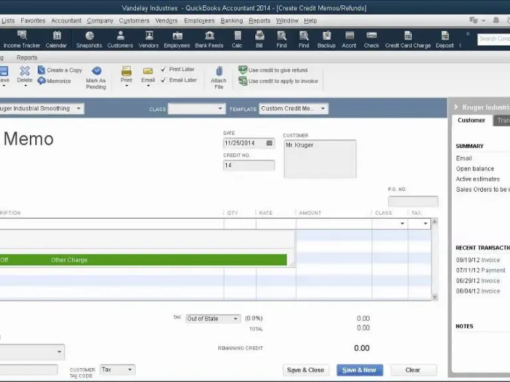Open the Customer Tax Code dropdown
The image size is (510, 382).
click(130, 369)
